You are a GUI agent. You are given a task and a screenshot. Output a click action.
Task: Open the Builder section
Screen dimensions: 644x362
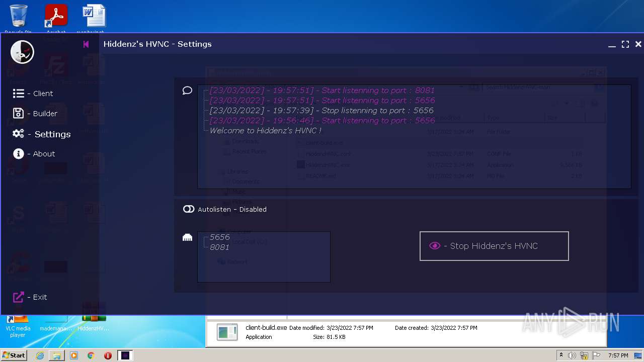[x=35, y=114]
